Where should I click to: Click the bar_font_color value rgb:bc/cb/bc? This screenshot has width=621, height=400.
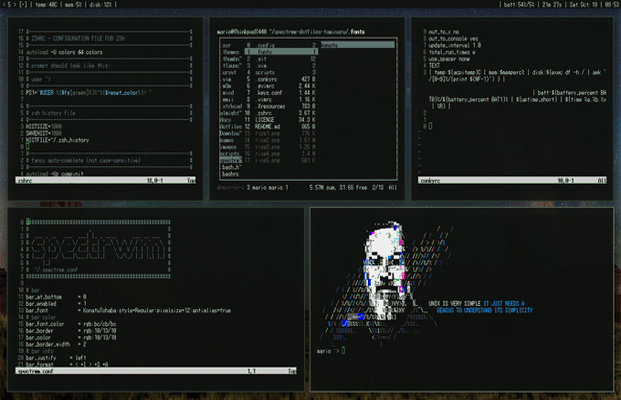tap(100, 324)
